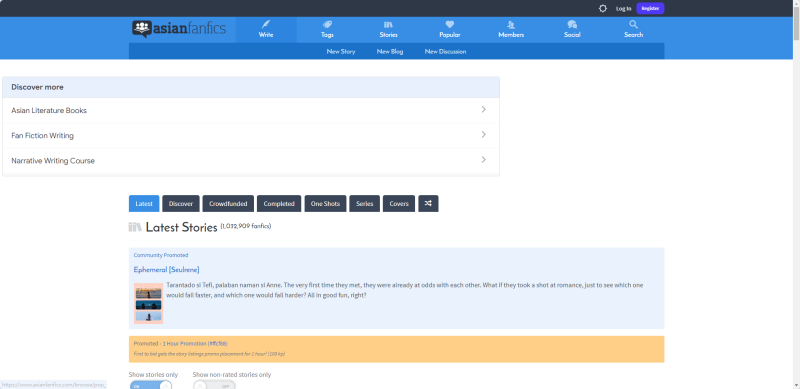Open the Search magnifier icon
Image resolution: width=800 pixels, height=389 pixels.
(x=633, y=25)
